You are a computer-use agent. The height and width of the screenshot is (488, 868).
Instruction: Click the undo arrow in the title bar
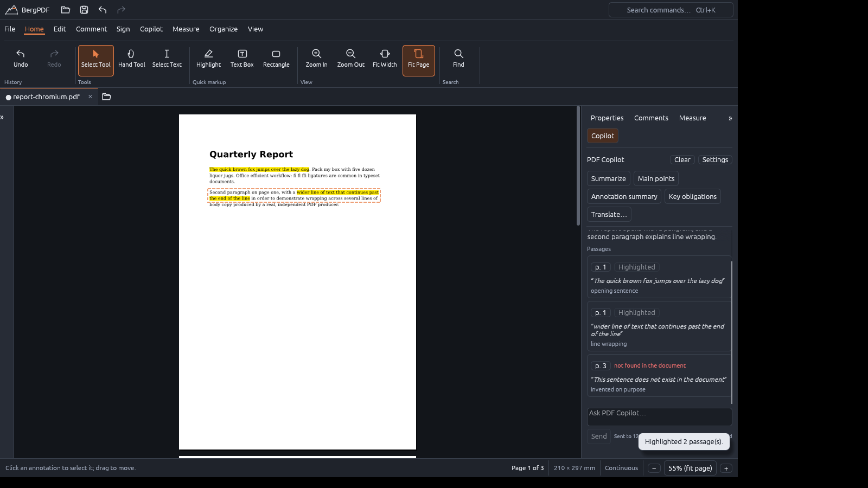click(x=103, y=10)
